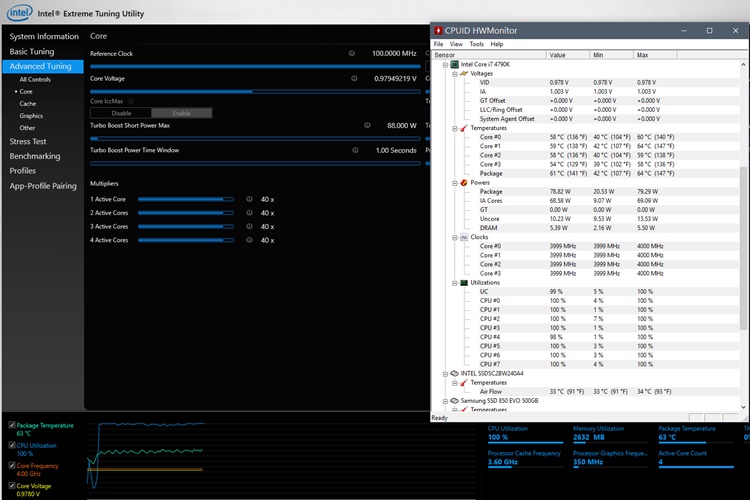Collapse the Samsung SSD 850 EVO node
This screenshot has height=500, width=750.
[445, 401]
